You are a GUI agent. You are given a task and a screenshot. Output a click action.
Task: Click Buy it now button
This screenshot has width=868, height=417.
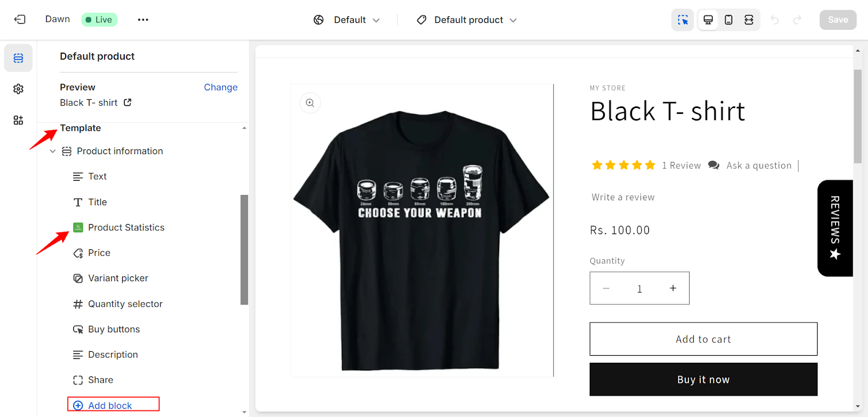(x=703, y=380)
